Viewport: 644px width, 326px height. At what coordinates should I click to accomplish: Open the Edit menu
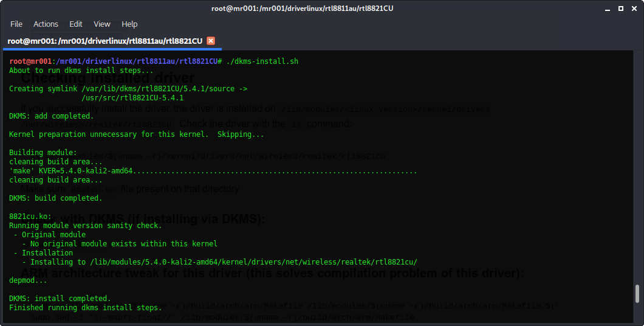(x=76, y=24)
